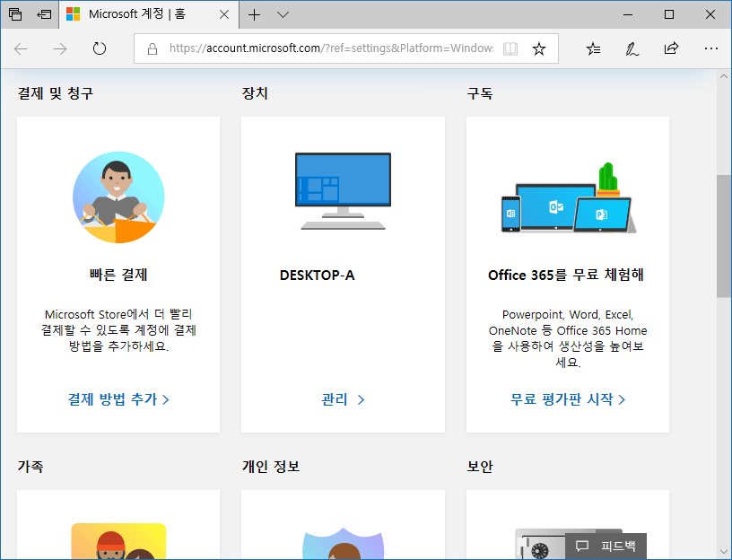Click the 보안 section heading
Screen dimensions: 732x560
coord(479,466)
